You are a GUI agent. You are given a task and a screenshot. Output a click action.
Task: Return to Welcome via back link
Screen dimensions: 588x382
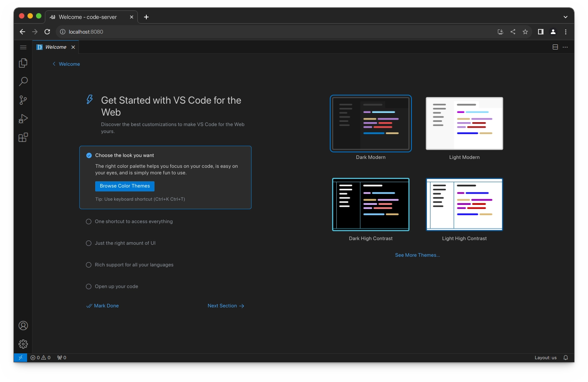coord(66,64)
